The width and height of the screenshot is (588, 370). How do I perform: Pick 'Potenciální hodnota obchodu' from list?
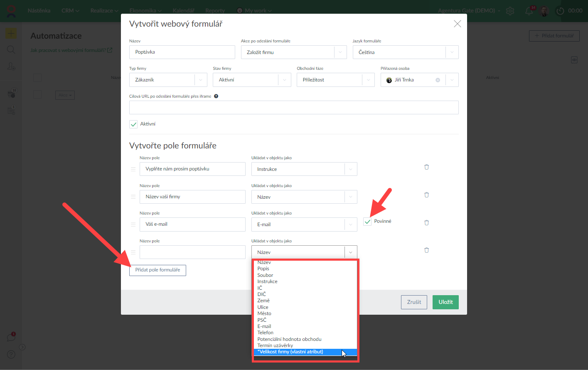[x=289, y=339]
